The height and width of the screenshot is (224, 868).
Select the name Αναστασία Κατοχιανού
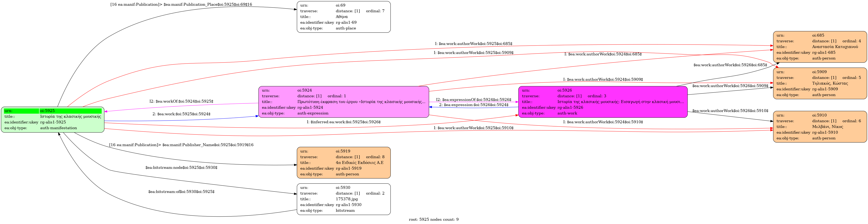click(x=835, y=47)
